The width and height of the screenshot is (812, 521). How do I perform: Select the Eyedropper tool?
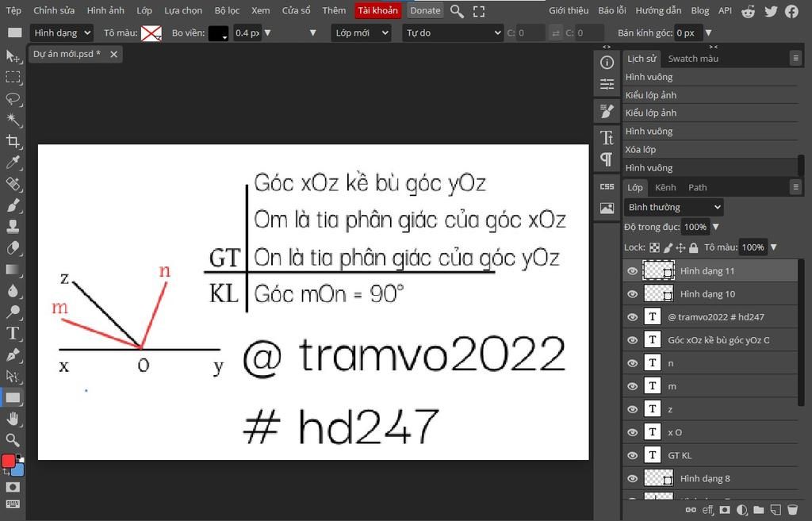point(13,163)
